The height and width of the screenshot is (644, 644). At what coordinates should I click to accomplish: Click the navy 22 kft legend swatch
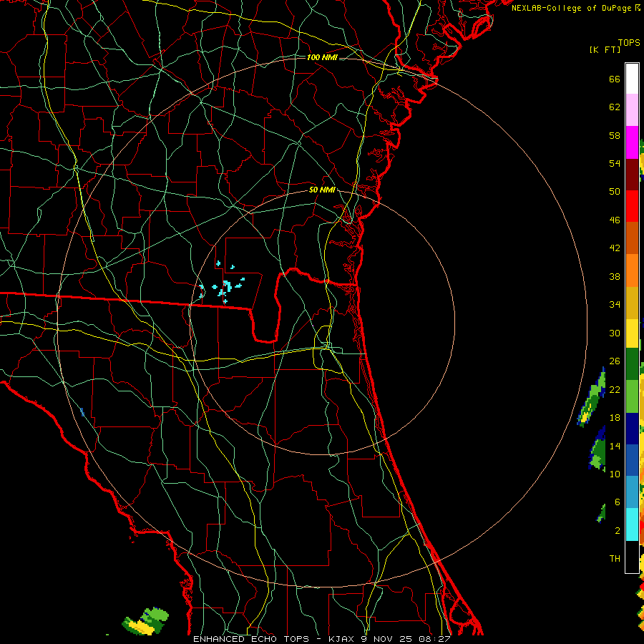[x=632, y=429]
